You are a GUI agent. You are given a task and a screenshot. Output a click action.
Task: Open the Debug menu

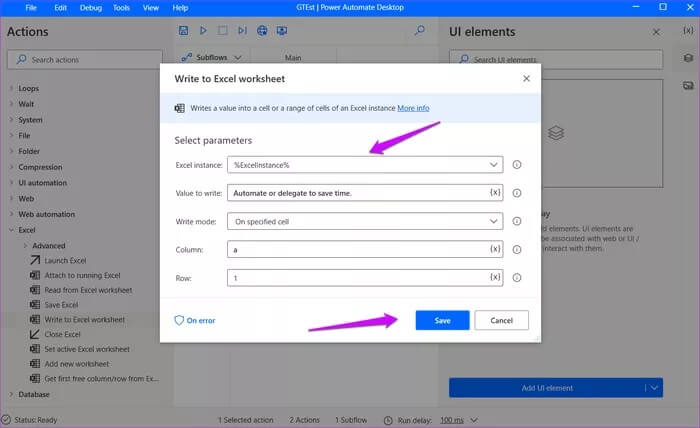click(x=91, y=8)
